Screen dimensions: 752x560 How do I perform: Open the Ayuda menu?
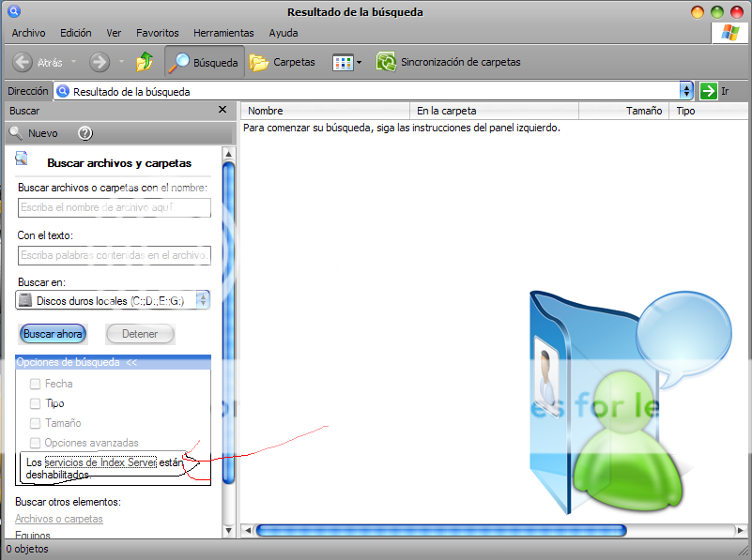pyautogui.click(x=284, y=33)
